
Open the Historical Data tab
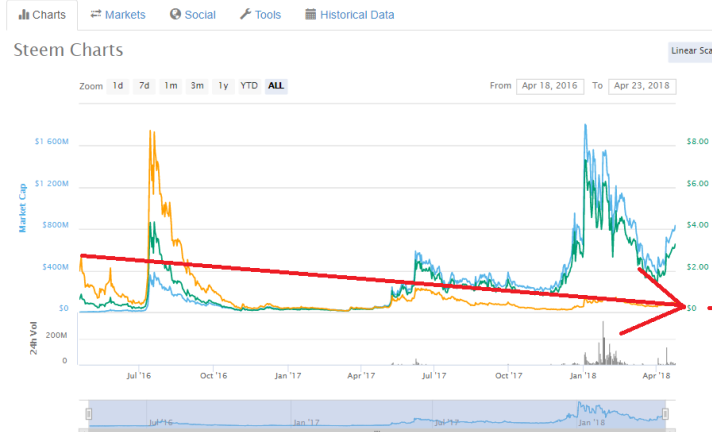(x=350, y=15)
